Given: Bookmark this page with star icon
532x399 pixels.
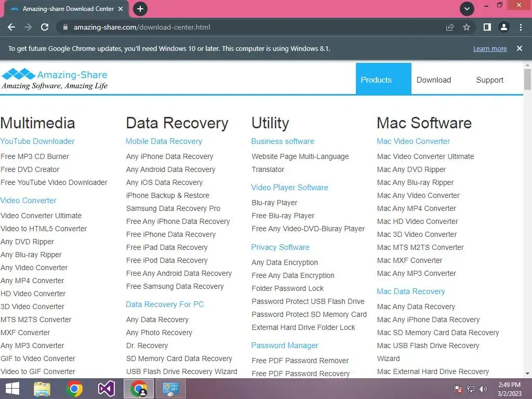Looking at the screenshot, I should [x=467, y=27].
